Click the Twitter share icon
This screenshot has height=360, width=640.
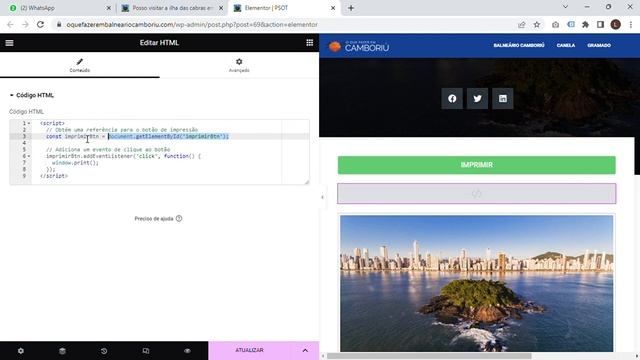tap(477, 98)
